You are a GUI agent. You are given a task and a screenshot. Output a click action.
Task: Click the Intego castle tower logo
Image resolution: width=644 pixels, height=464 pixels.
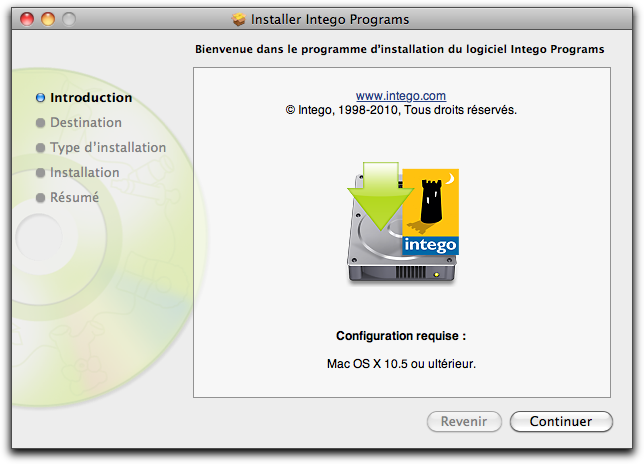430,202
